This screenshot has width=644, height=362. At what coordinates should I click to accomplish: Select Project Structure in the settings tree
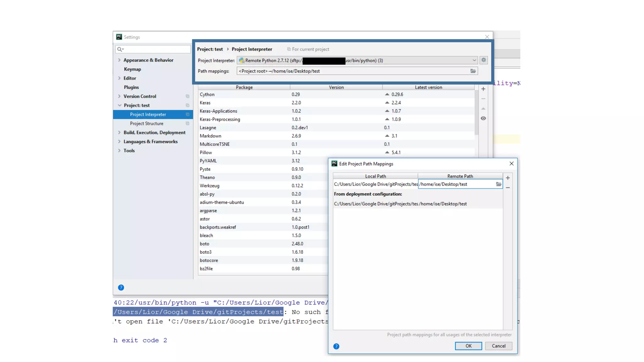[x=147, y=123]
